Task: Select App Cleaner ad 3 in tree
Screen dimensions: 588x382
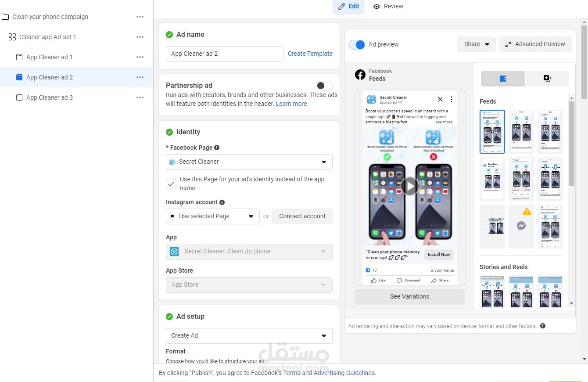Action: (x=49, y=97)
